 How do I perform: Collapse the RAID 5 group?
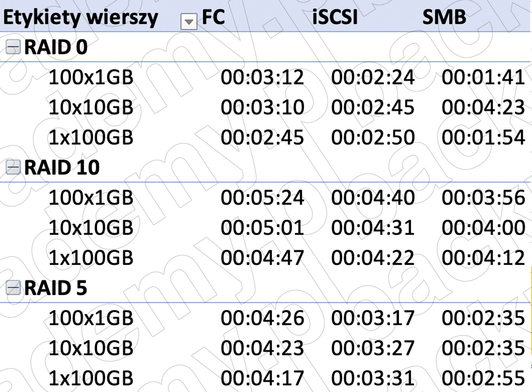pos(13,288)
